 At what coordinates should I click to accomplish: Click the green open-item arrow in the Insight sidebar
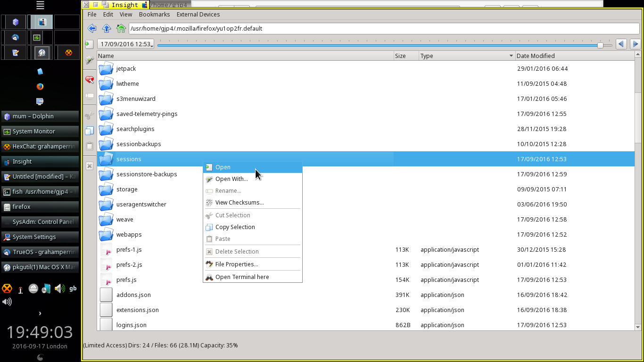click(x=89, y=44)
